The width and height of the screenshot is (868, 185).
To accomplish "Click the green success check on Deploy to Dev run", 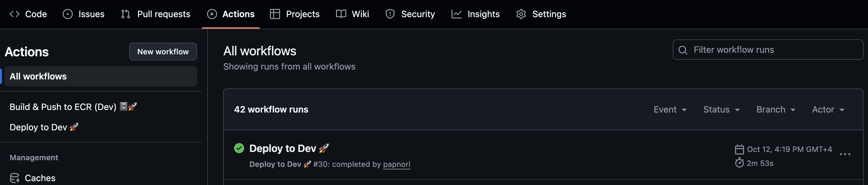I will [x=239, y=148].
